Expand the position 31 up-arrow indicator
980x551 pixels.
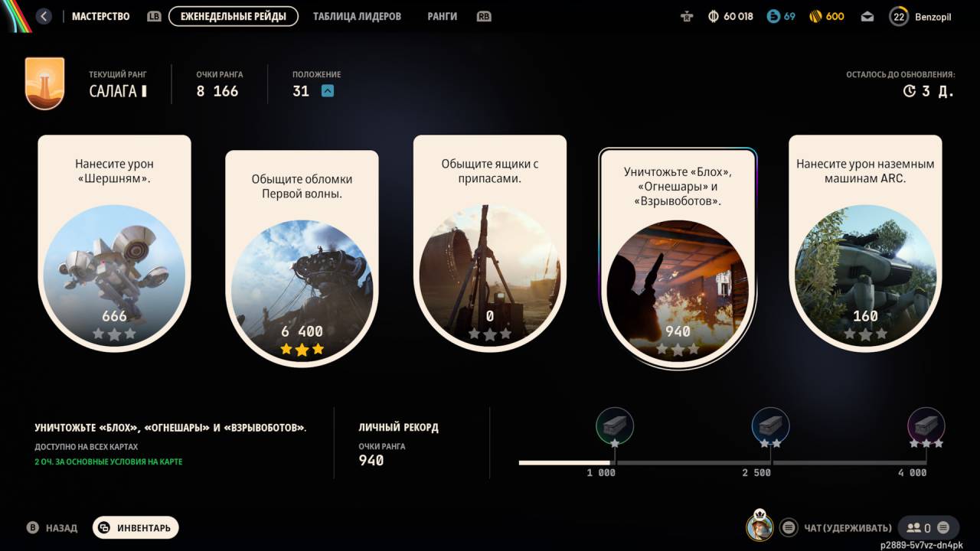click(x=328, y=91)
